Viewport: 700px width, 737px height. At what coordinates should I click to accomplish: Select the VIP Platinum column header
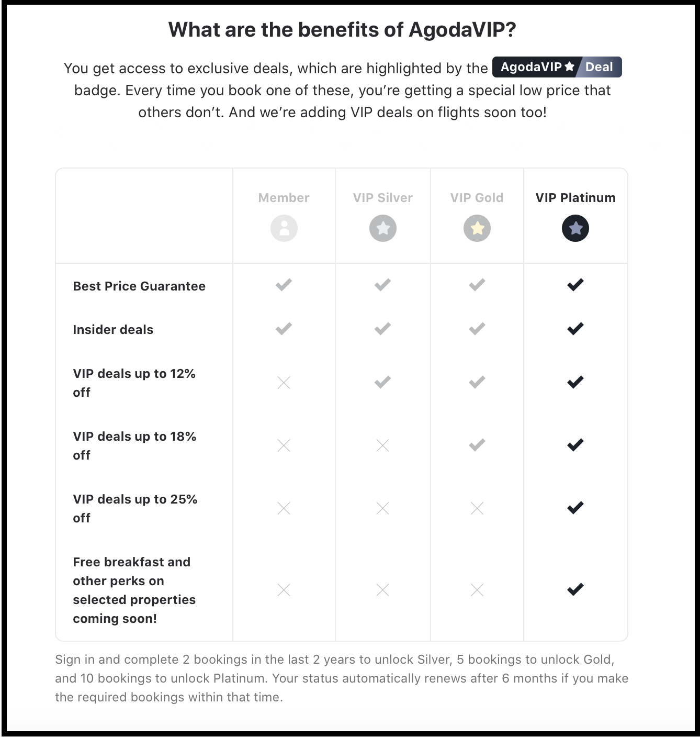575,198
